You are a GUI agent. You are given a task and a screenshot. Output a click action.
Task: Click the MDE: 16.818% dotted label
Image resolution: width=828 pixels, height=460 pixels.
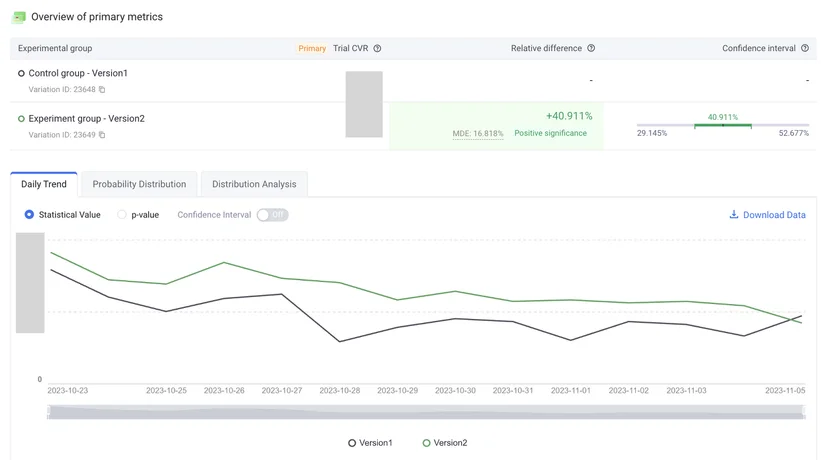coord(478,134)
